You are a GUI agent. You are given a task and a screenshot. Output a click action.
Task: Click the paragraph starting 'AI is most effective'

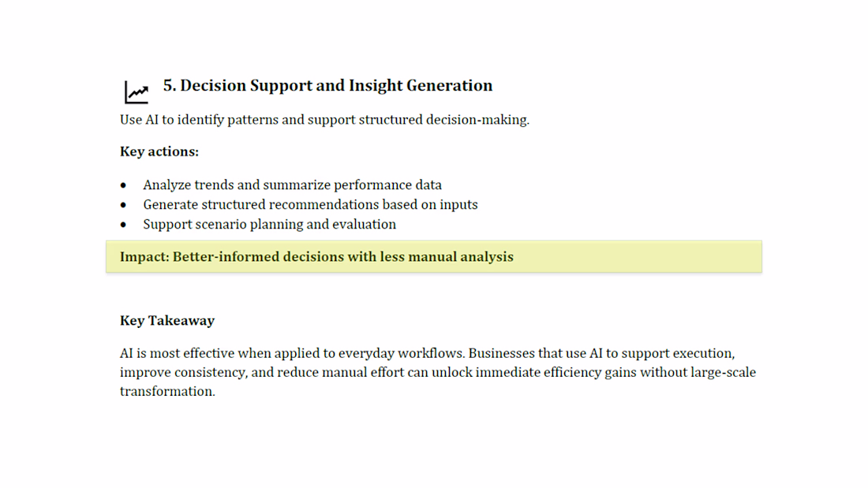(438, 372)
